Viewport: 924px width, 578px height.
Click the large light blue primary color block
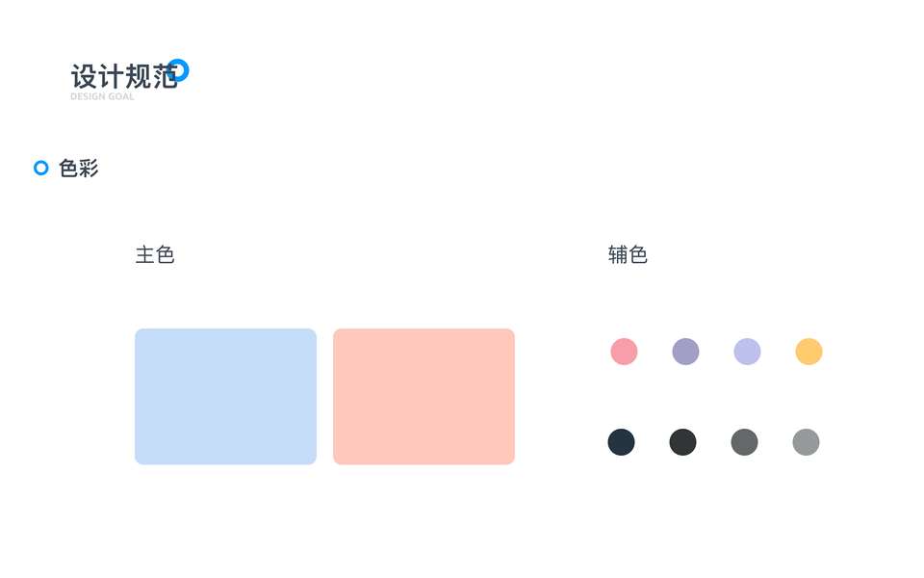225,396
